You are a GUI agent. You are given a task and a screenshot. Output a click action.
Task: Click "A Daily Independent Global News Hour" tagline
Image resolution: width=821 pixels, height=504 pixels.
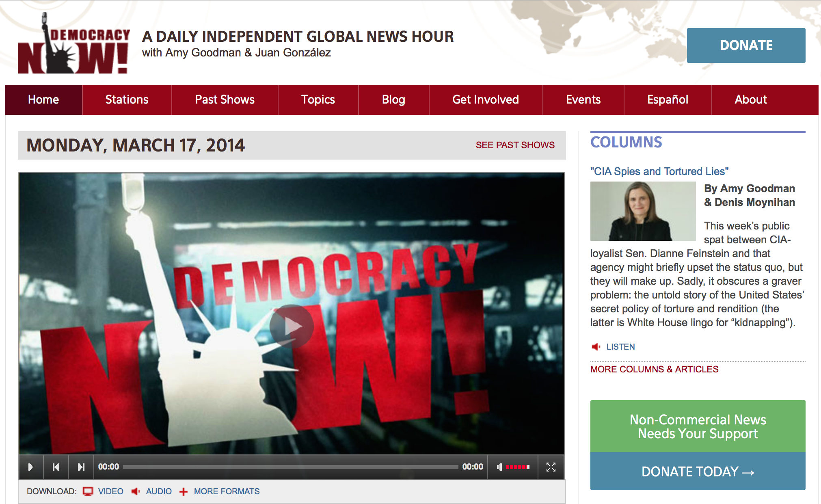(x=298, y=37)
